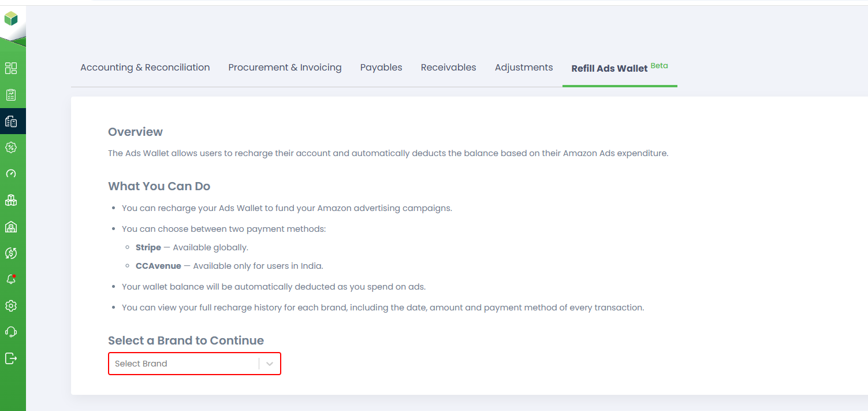Click the green cube logo in sidebar
The image size is (868, 411).
11,19
